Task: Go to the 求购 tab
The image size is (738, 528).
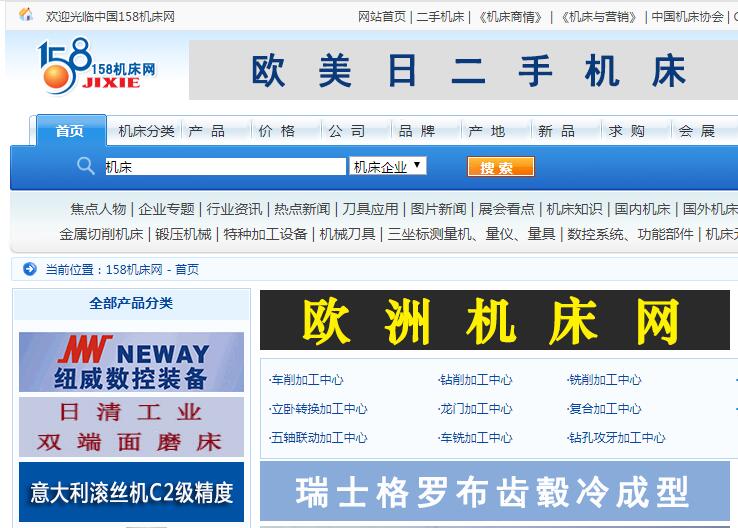Action: click(626, 131)
